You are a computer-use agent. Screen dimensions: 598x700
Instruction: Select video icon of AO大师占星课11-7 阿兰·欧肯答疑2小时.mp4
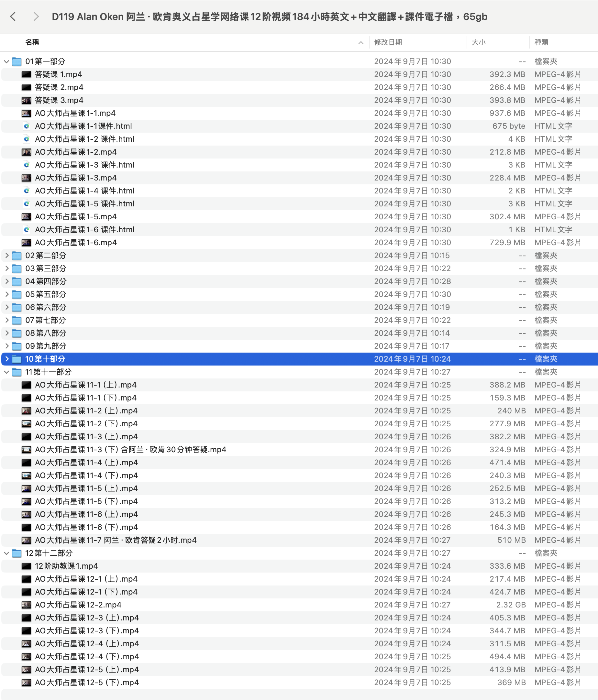pyautogui.click(x=26, y=540)
